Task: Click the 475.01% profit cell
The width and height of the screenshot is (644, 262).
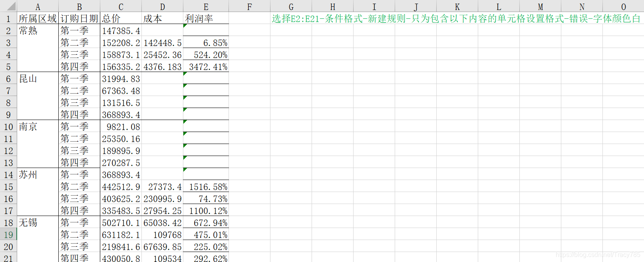Action: coord(206,234)
